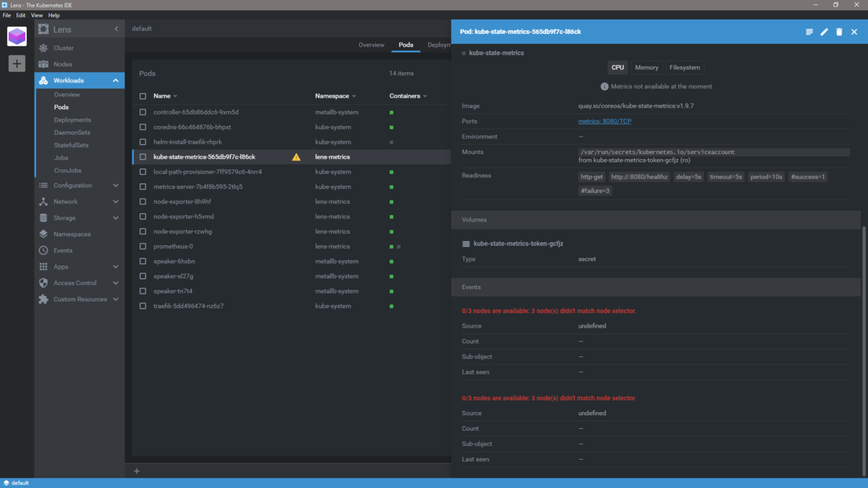The width and height of the screenshot is (868, 488).
Task: Click the http-get readiness badge
Action: 592,176
